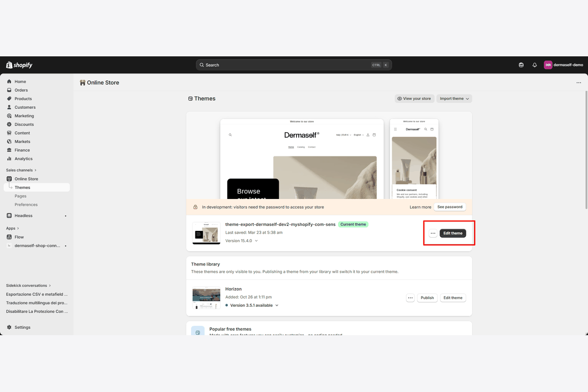Click the Marketing target icon

(x=9, y=116)
